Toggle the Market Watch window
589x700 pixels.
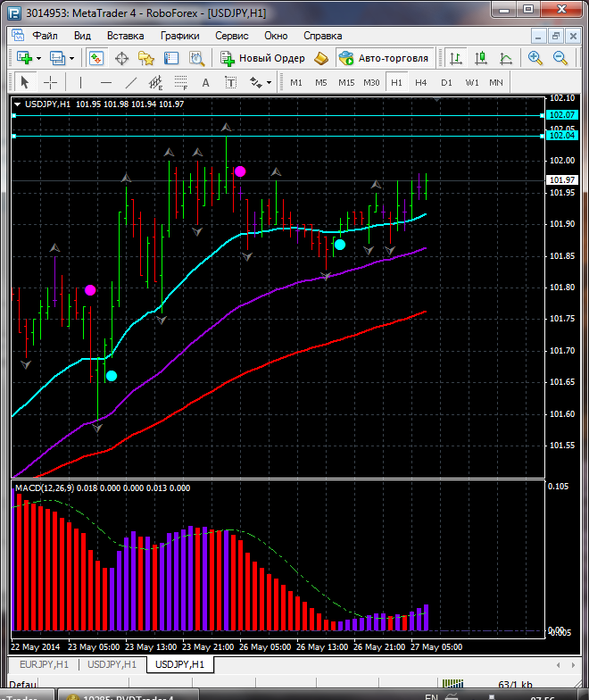click(x=96, y=58)
